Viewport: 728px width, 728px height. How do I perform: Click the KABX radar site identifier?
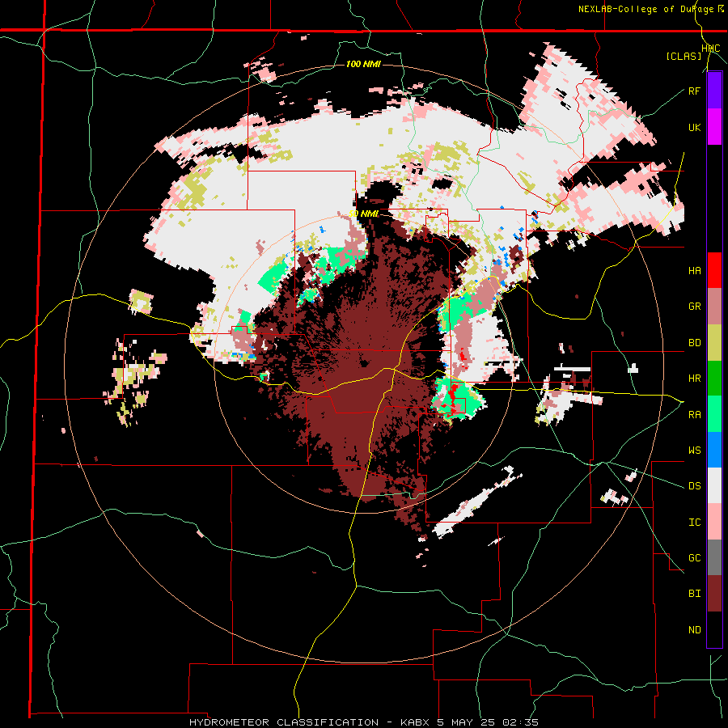point(416,722)
